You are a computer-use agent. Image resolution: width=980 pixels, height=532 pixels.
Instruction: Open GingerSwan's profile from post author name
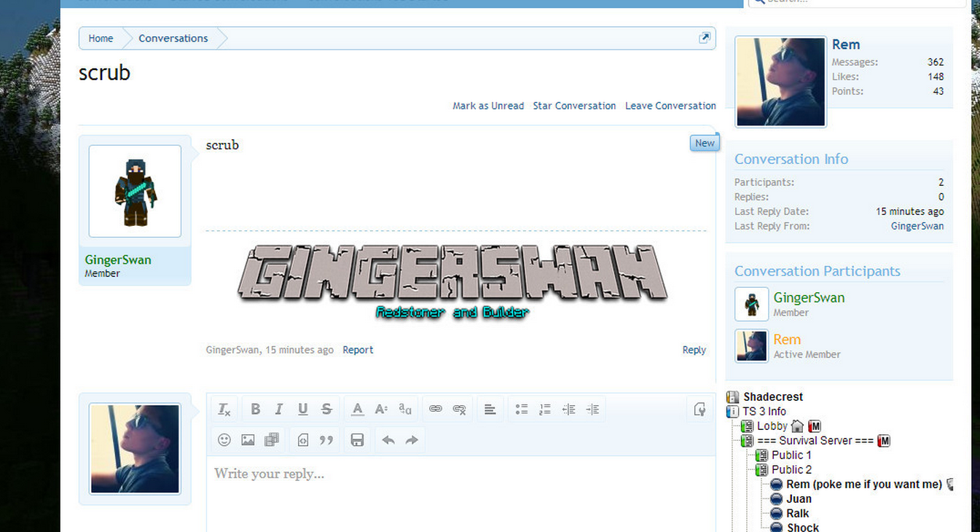tap(118, 259)
